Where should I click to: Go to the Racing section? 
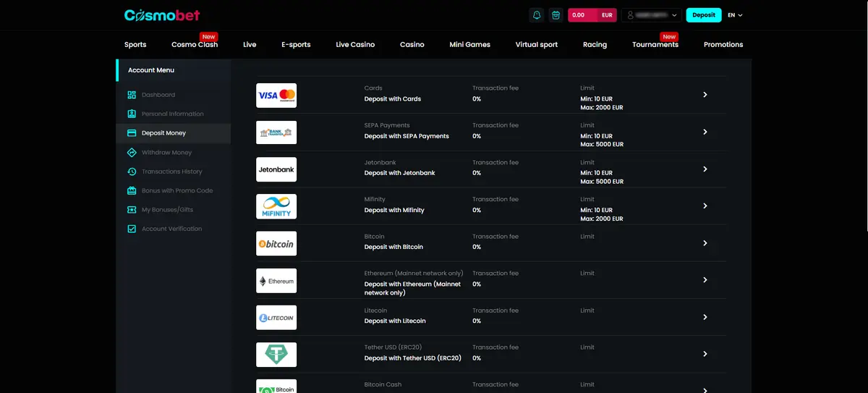click(595, 45)
